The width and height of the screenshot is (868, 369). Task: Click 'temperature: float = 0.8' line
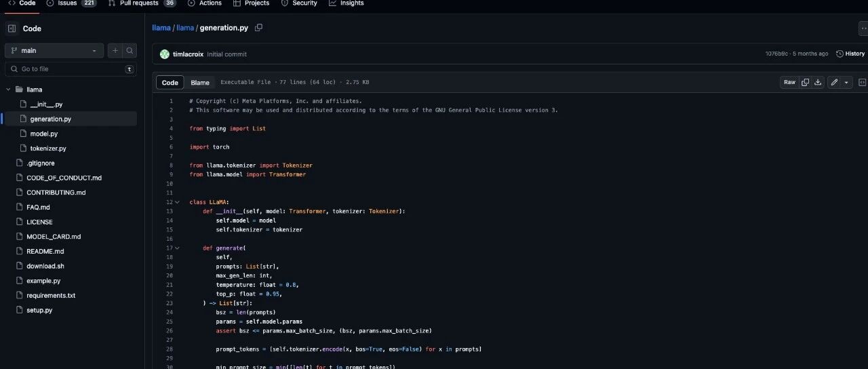[258, 285]
